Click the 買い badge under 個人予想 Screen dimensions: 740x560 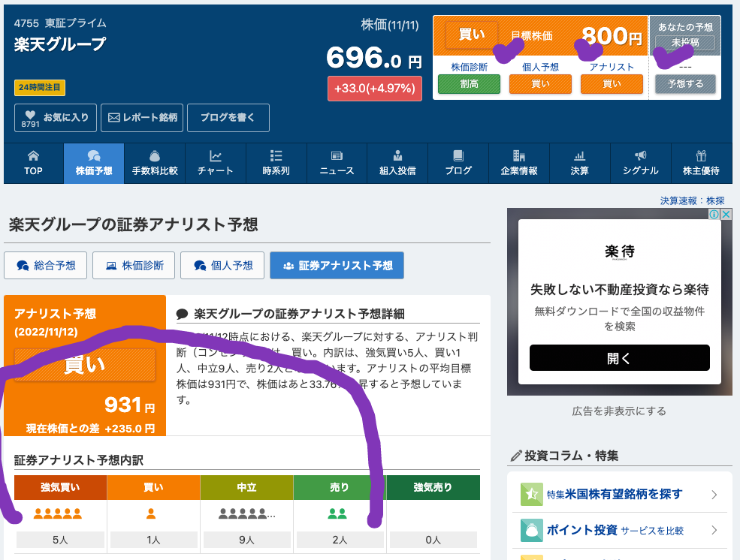[540, 84]
